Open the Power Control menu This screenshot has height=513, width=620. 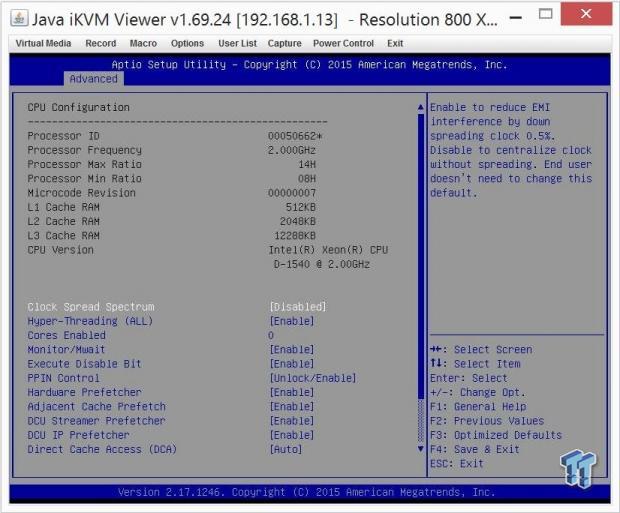343,43
